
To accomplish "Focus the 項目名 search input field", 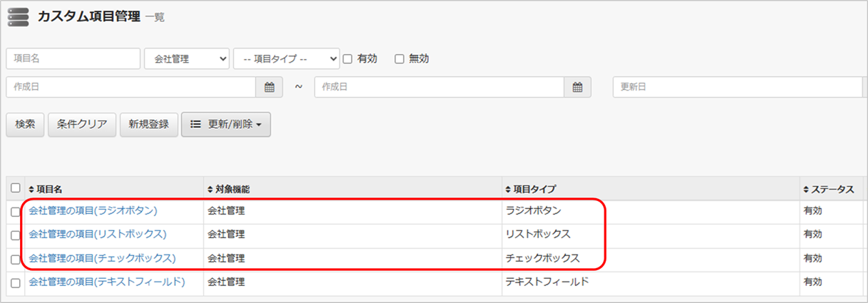I will pos(73,58).
